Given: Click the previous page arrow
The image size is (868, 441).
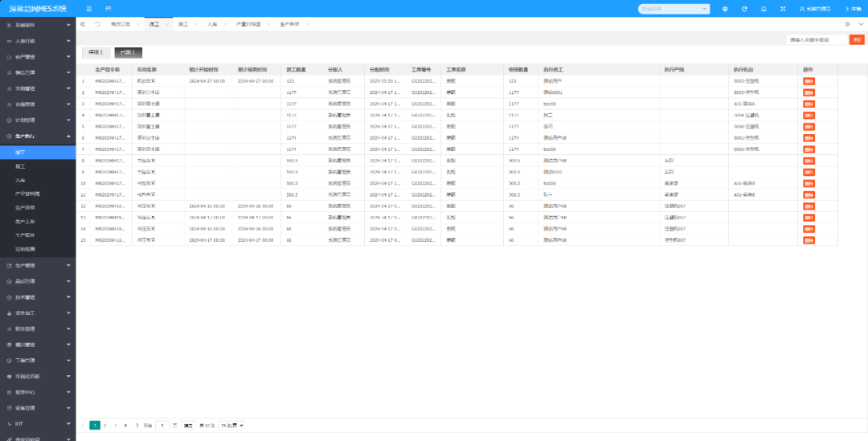Looking at the screenshot, I should (x=83, y=426).
